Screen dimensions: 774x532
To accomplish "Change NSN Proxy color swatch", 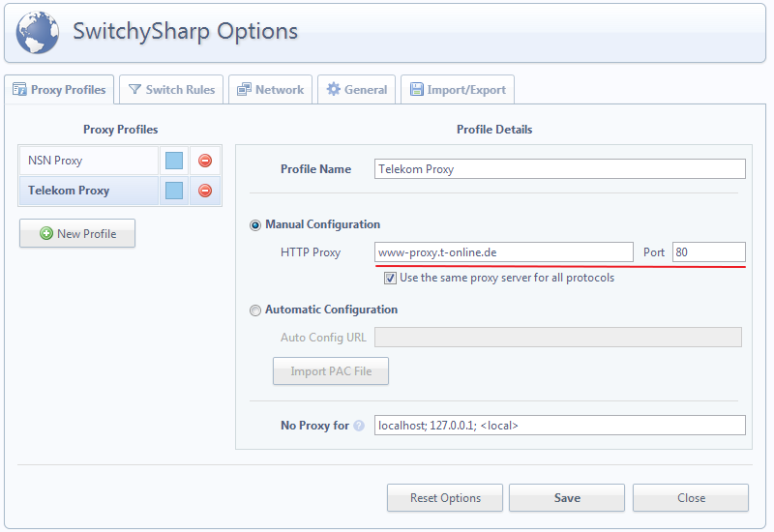I will (x=174, y=161).
